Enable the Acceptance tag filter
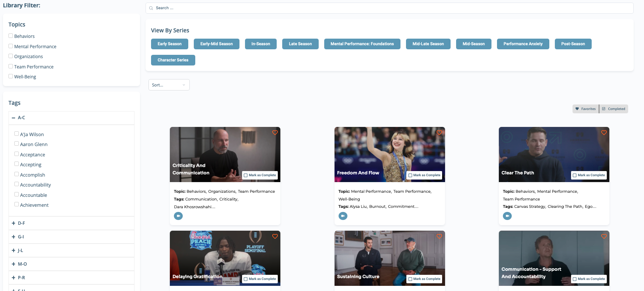 17,154
